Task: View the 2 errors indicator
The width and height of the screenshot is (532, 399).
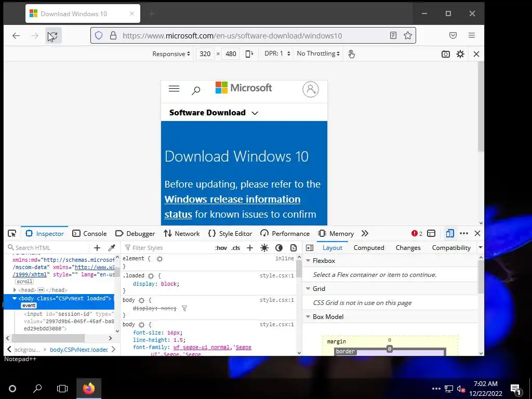Action: (x=417, y=233)
